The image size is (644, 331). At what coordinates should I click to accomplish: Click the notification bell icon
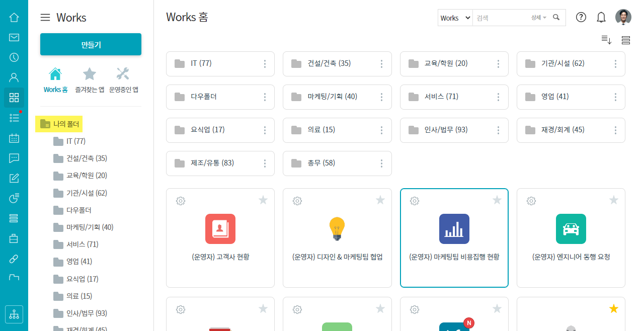point(601,18)
